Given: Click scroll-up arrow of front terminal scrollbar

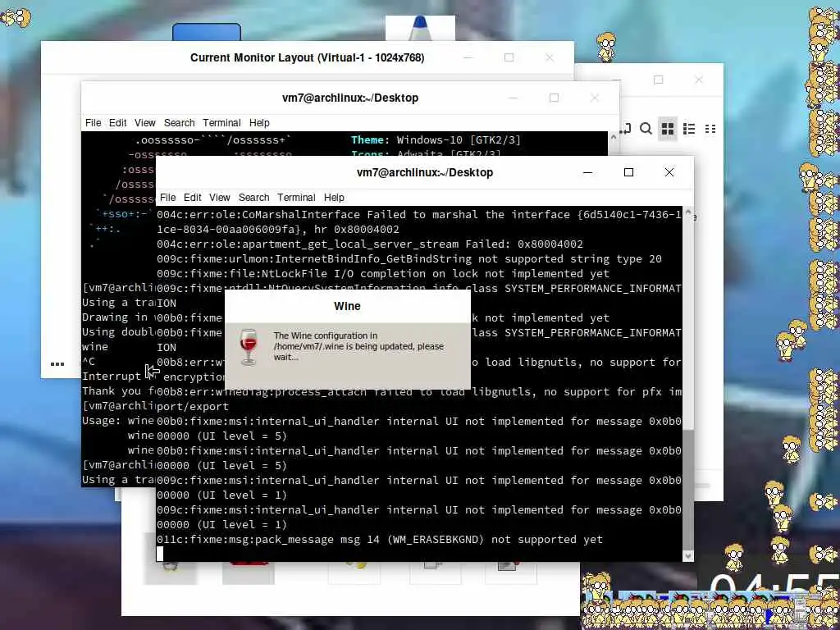Looking at the screenshot, I should point(688,212).
